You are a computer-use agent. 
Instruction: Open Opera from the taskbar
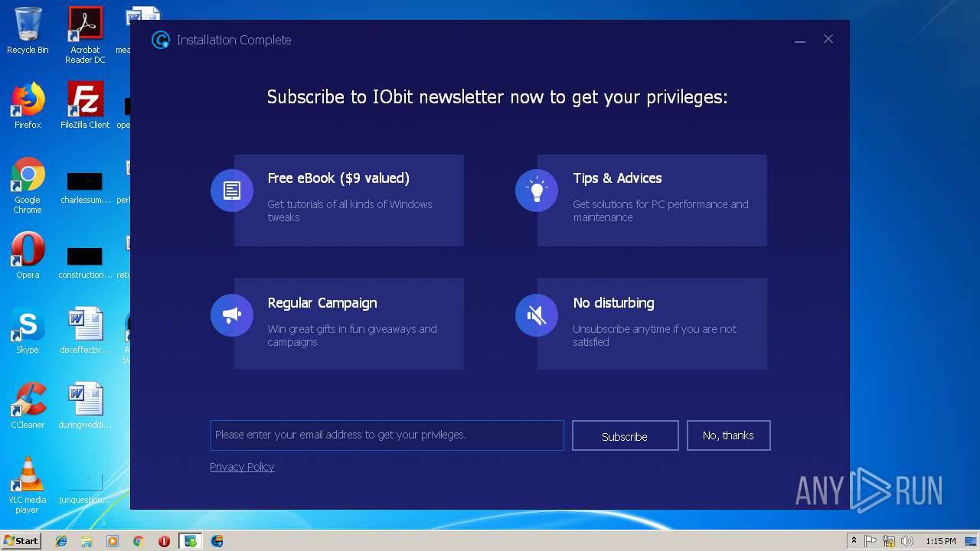(x=164, y=541)
